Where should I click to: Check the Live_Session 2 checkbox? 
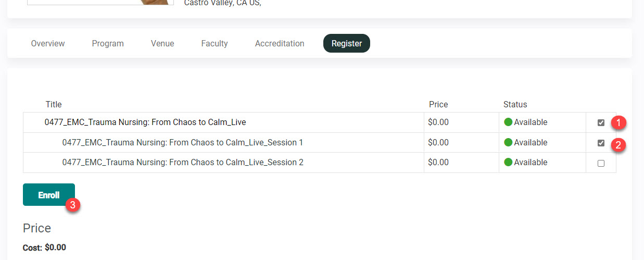[601, 163]
